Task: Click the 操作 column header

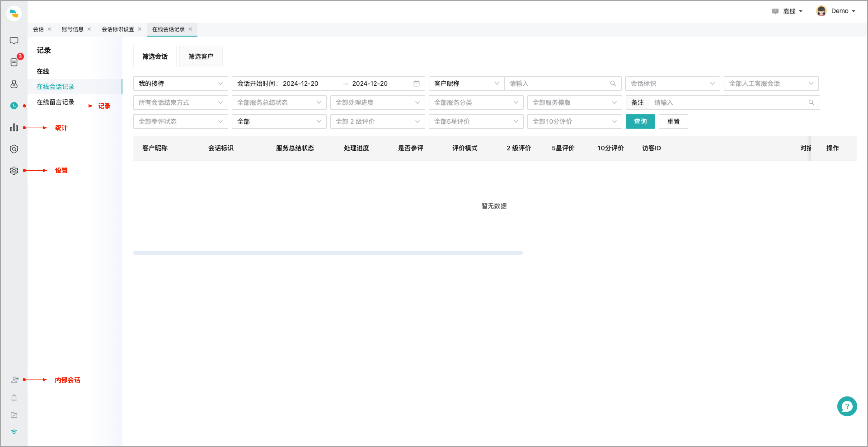Action: pyautogui.click(x=832, y=148)
